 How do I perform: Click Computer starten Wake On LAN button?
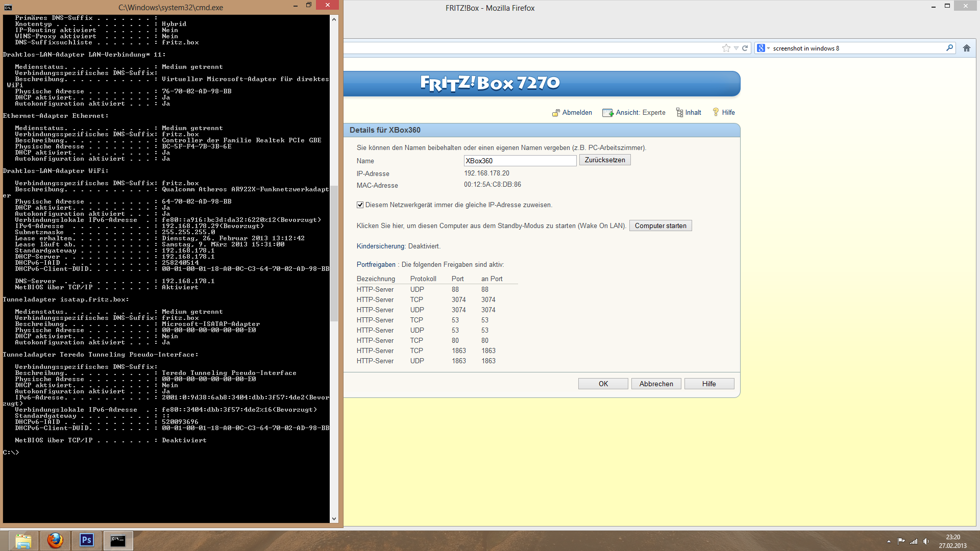point(660,226)
